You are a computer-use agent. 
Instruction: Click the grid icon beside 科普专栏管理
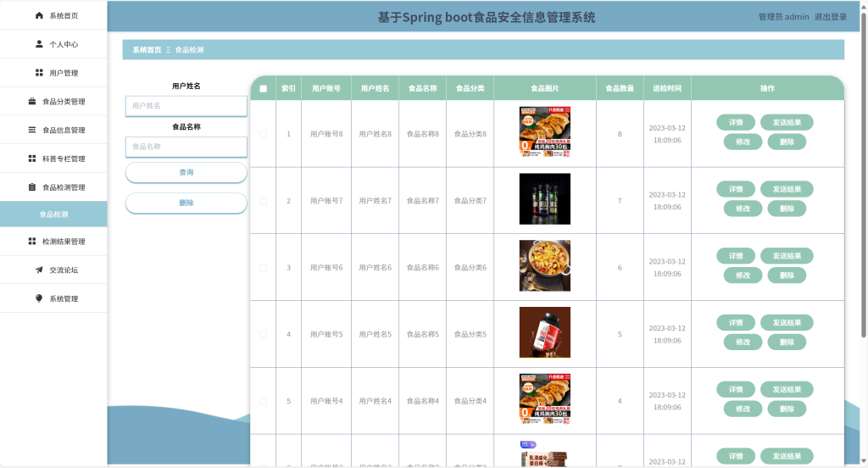pos(32,159)
